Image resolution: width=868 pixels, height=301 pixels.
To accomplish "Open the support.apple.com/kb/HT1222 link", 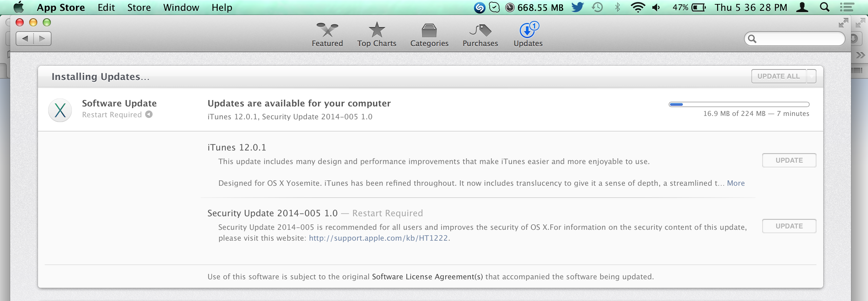I will [x=378, y=238].
